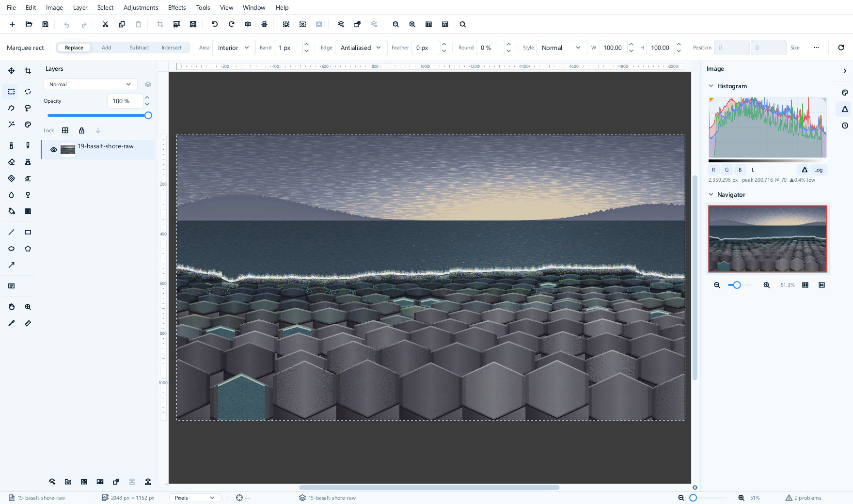Open the Edge Antialiased dropdown
Screen dimensions: 853x504
361,47
